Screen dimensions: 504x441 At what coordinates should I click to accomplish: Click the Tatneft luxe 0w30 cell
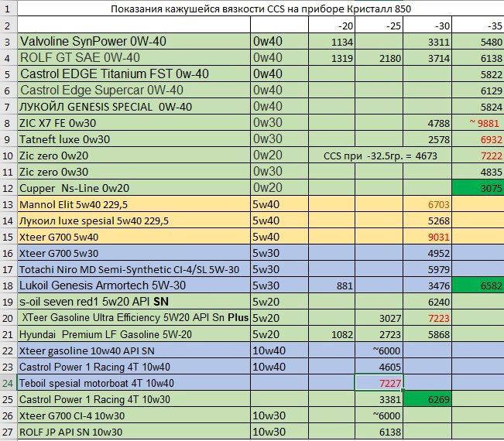[134, 139]
